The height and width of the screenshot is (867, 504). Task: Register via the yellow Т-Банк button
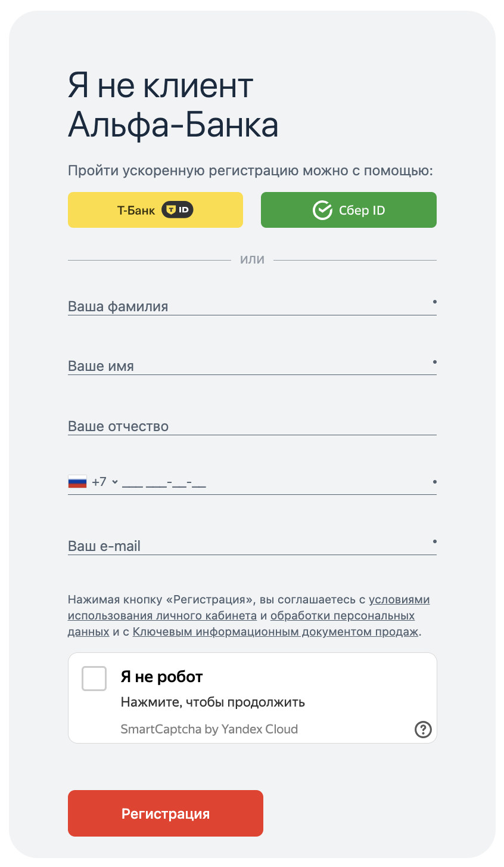pyautogui.click(x=155, y=210)
